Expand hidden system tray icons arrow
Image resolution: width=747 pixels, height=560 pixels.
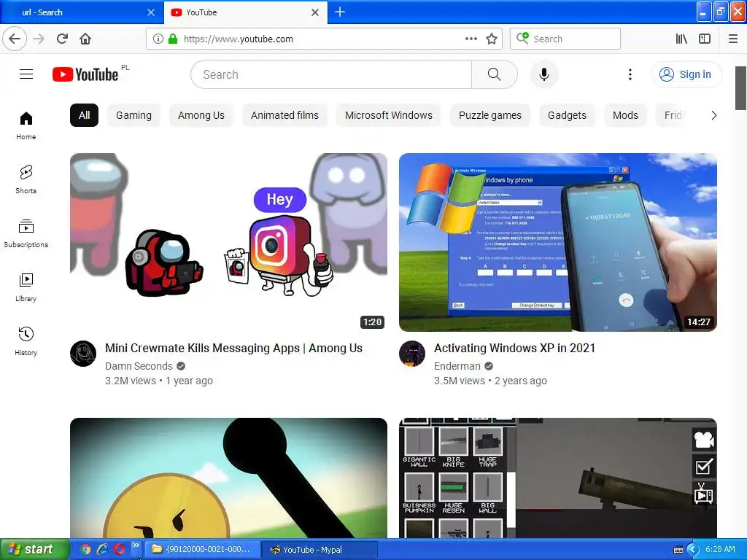click(692, 550)
